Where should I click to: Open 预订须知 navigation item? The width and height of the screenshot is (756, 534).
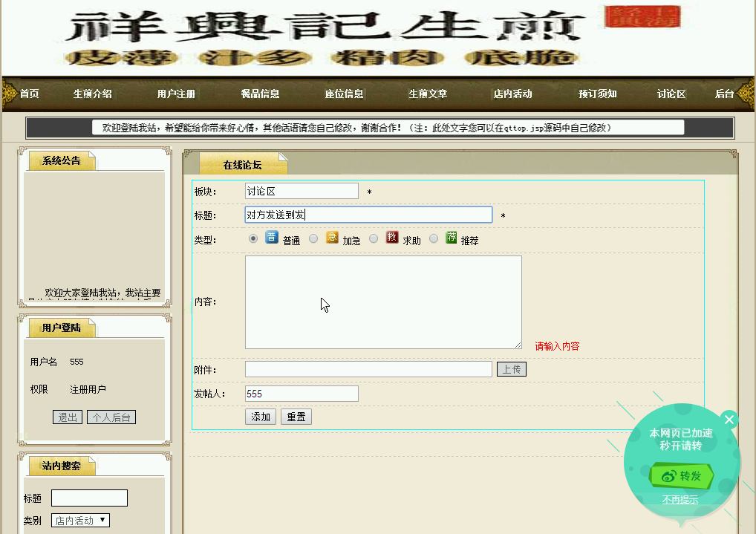click(x=598, y=94)
